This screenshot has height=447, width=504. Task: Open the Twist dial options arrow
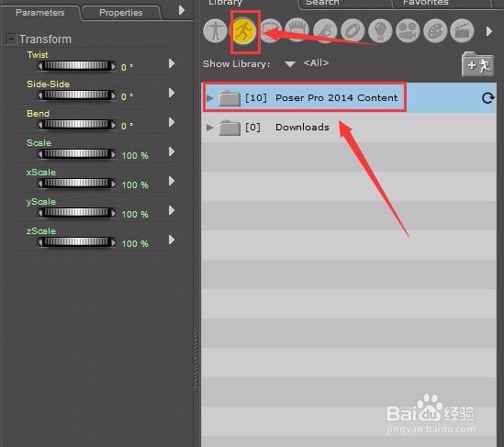pyautogui.click(x=172, y=63)
